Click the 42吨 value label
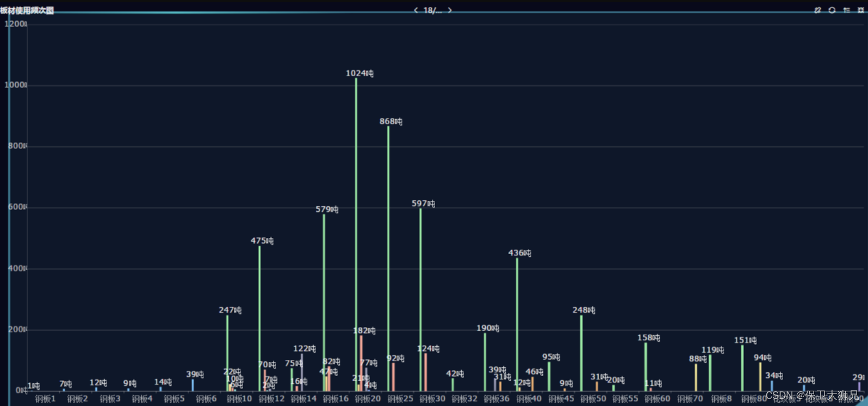 point(455,374)
